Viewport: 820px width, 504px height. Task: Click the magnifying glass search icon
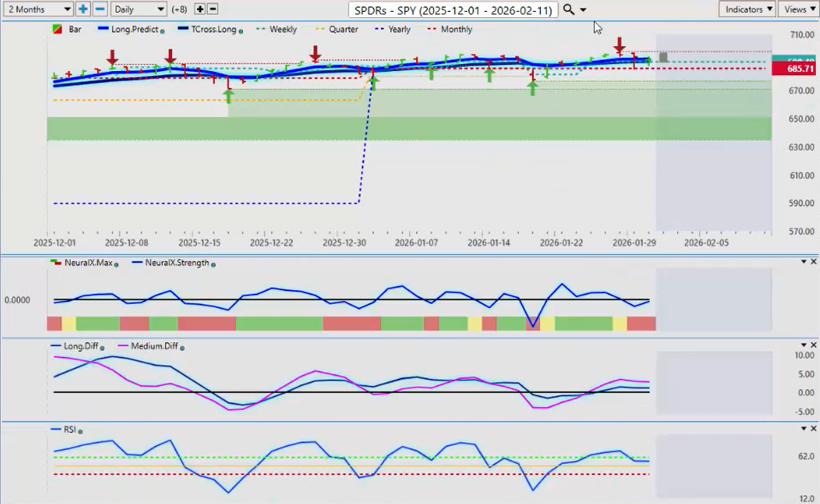(568, 9)
